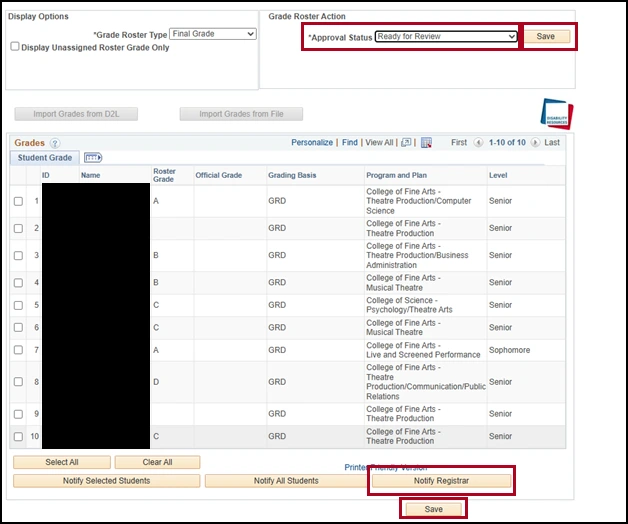Tick checkbox for student row 6
Viewport: 628px width, 524px height.
(18, 328)
